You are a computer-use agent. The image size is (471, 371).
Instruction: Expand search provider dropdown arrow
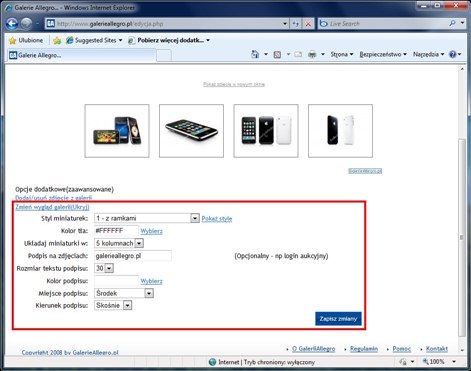(x=462, y=23)
